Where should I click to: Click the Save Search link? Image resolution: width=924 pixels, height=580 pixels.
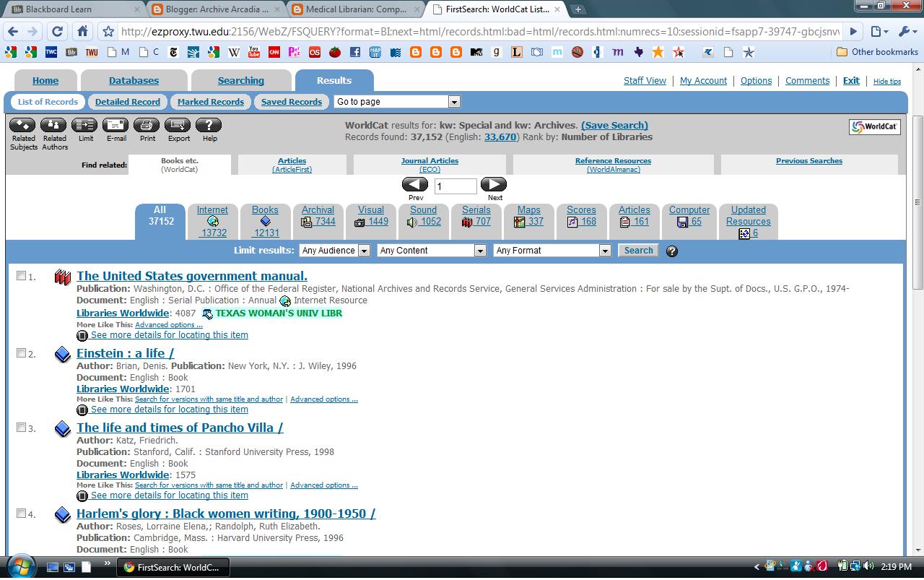614,125
